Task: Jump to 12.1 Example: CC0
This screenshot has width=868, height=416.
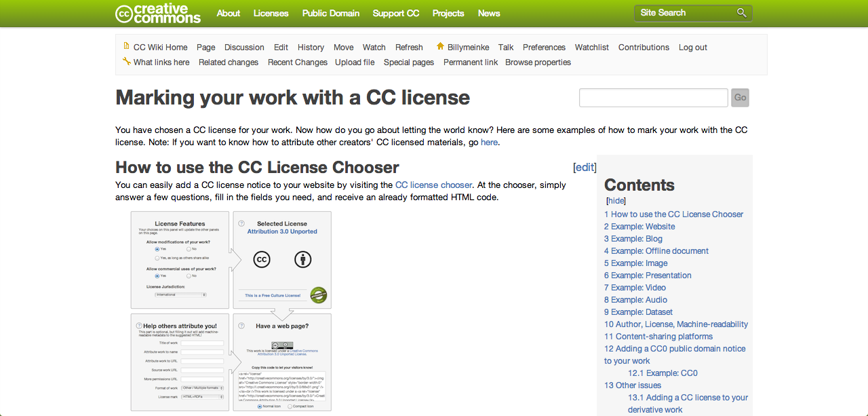Action: [663, 373]
